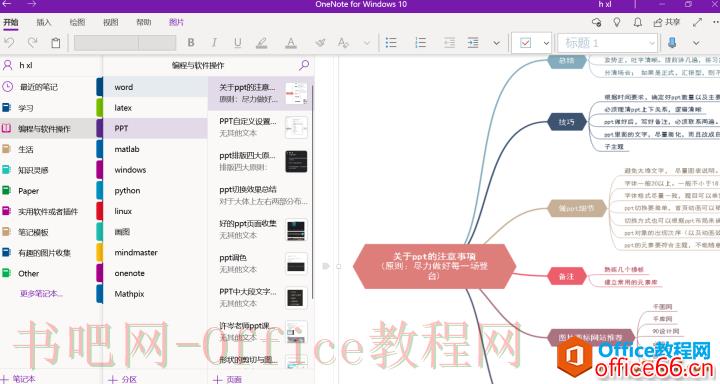Open the ppt调色 page
Screen dimensions: 720x384
tap(260, 263)
